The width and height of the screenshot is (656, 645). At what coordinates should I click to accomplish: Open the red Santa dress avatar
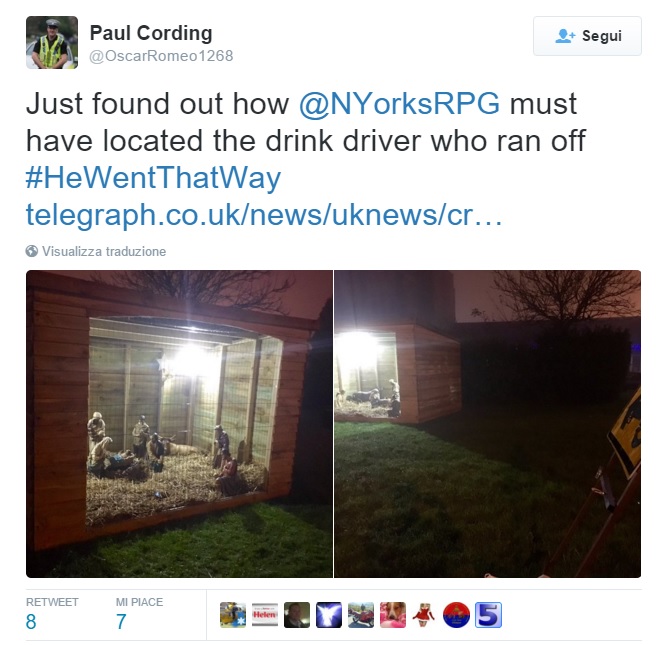pos(424,615)
